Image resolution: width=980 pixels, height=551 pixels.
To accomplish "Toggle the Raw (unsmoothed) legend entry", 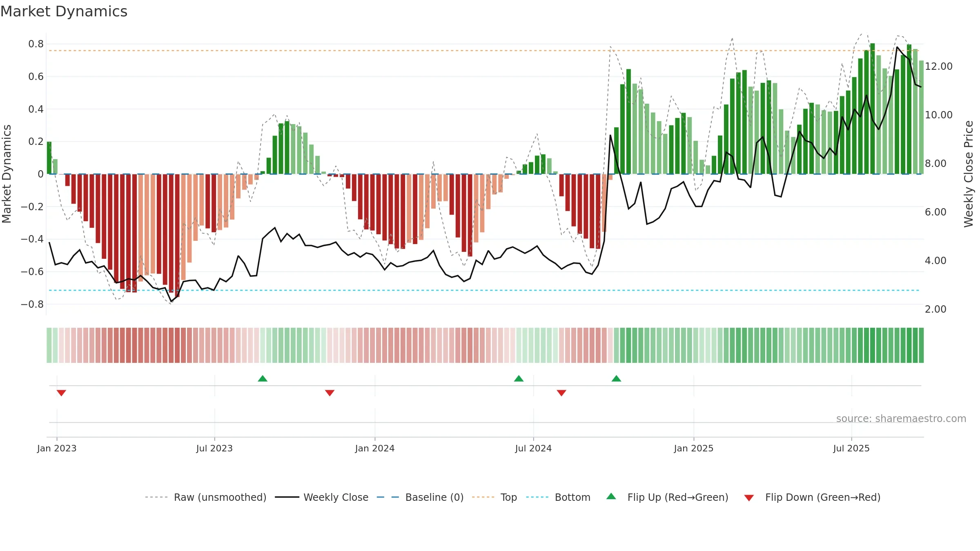I will tap(206, 497).
